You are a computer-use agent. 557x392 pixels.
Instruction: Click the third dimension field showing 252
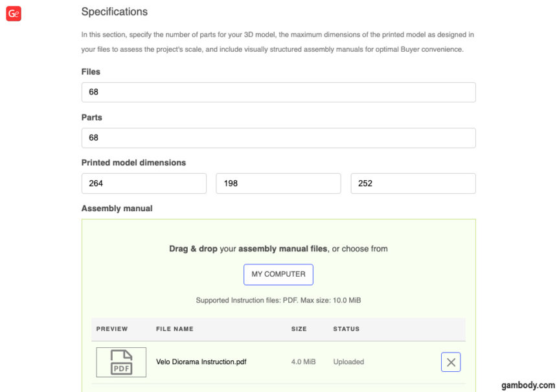(413, 183)
